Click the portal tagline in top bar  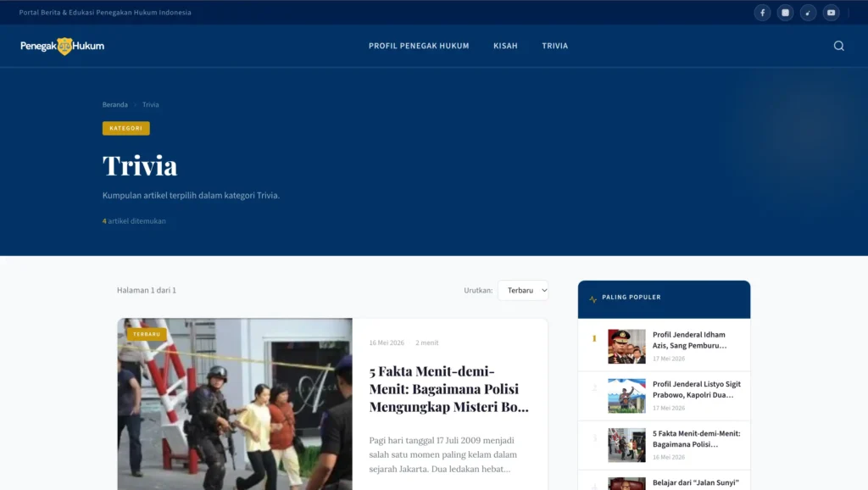click(x=105, y=12)
